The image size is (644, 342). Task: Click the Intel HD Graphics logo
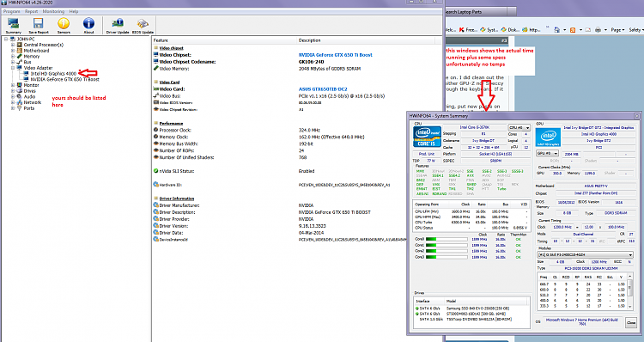[549, 137]
